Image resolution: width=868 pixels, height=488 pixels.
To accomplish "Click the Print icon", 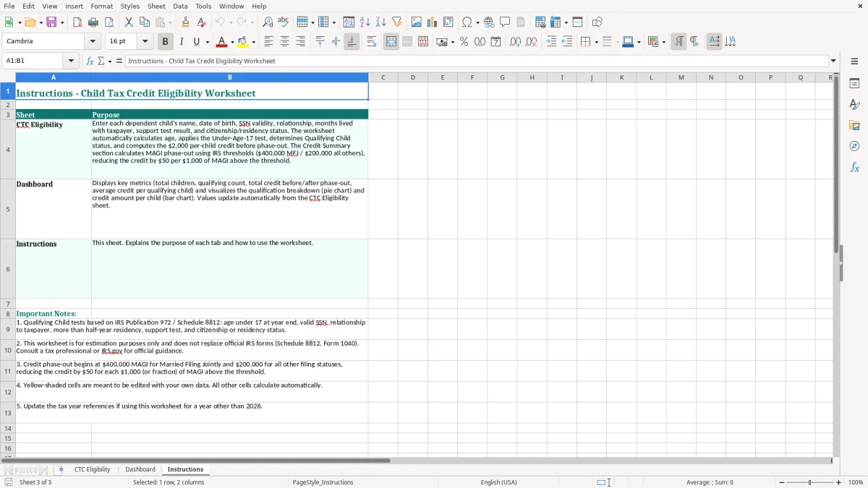I will point(93,22).
